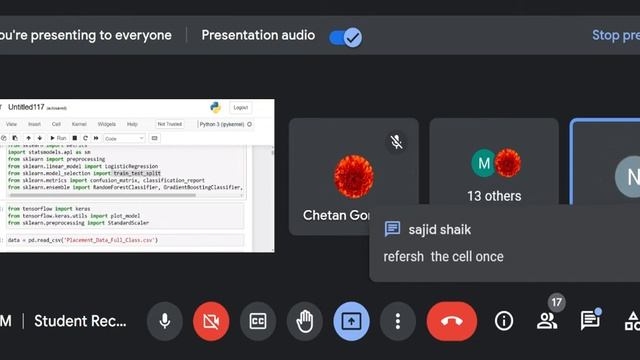Viewport: 640px width, 360px height.
Task: Click the LogisticRegression import line
Action: 83,166
